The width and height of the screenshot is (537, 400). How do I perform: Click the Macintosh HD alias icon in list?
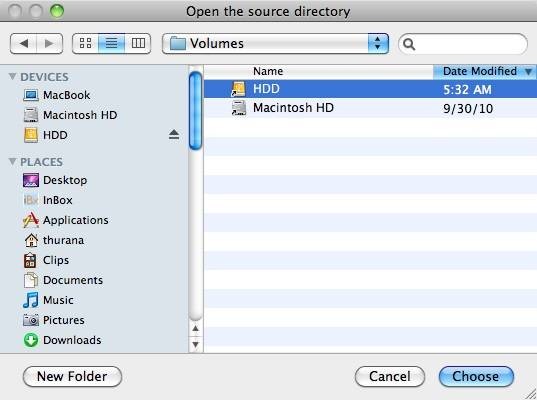pos(238,108)
